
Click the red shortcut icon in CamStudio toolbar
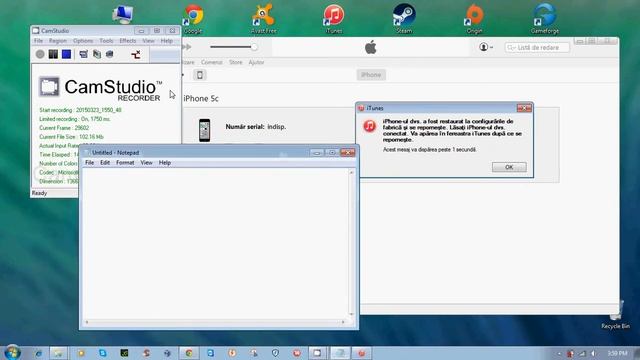[x=136, y=54]
